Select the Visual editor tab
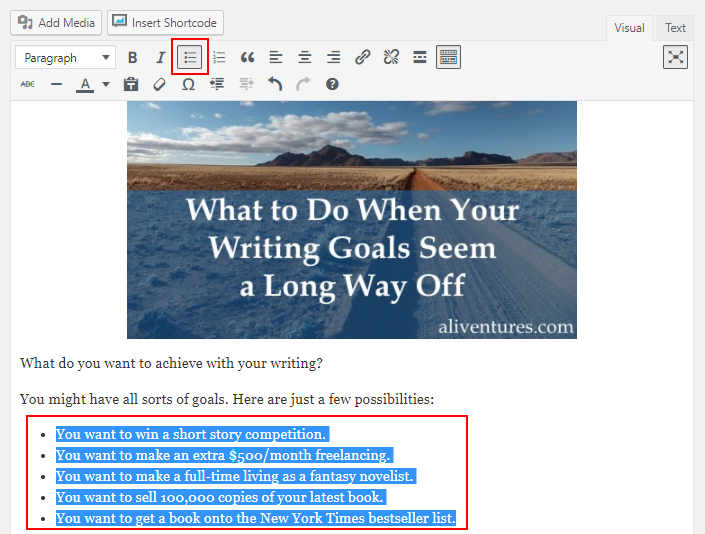 click(629, 28)
